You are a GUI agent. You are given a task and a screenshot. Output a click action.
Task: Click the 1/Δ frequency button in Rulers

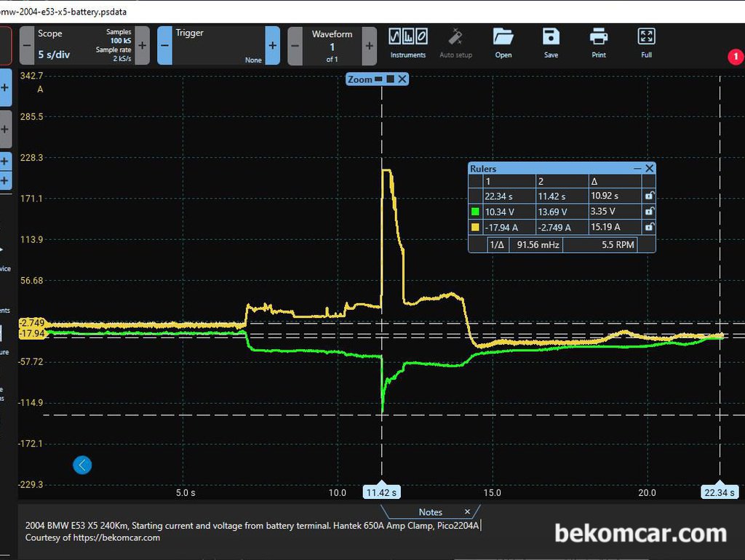coord(497,245)
